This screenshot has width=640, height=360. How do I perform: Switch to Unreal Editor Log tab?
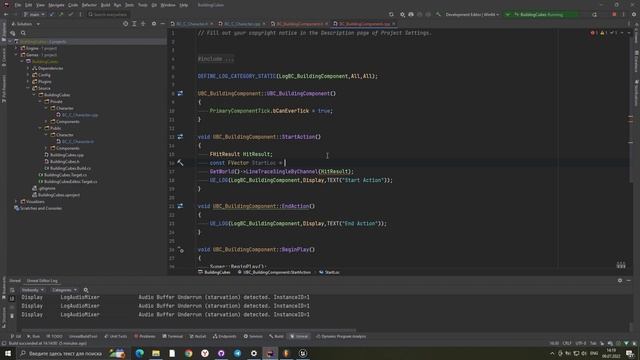click(x=42, y=281)
